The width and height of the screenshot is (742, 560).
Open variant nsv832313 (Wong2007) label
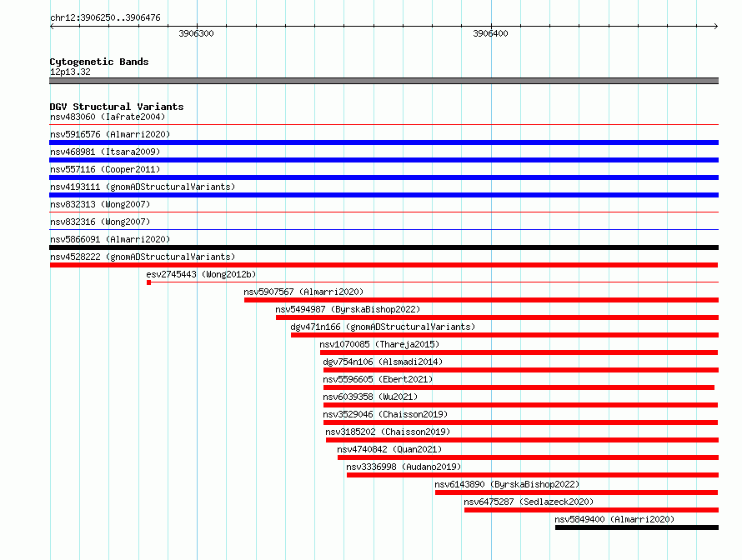point(100,204)
